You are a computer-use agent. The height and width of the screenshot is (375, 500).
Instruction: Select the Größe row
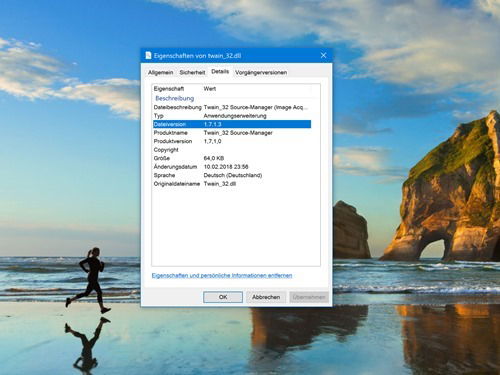(232, 158)
